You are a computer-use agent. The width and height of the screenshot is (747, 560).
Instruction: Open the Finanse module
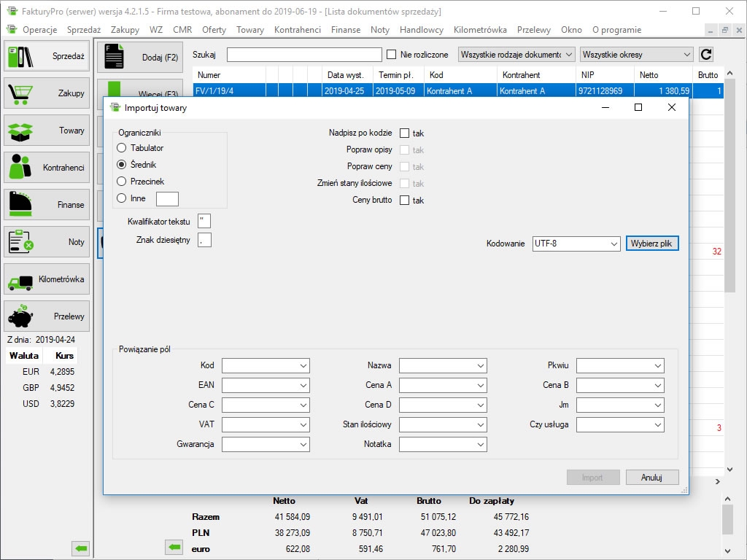pos(47,205)
